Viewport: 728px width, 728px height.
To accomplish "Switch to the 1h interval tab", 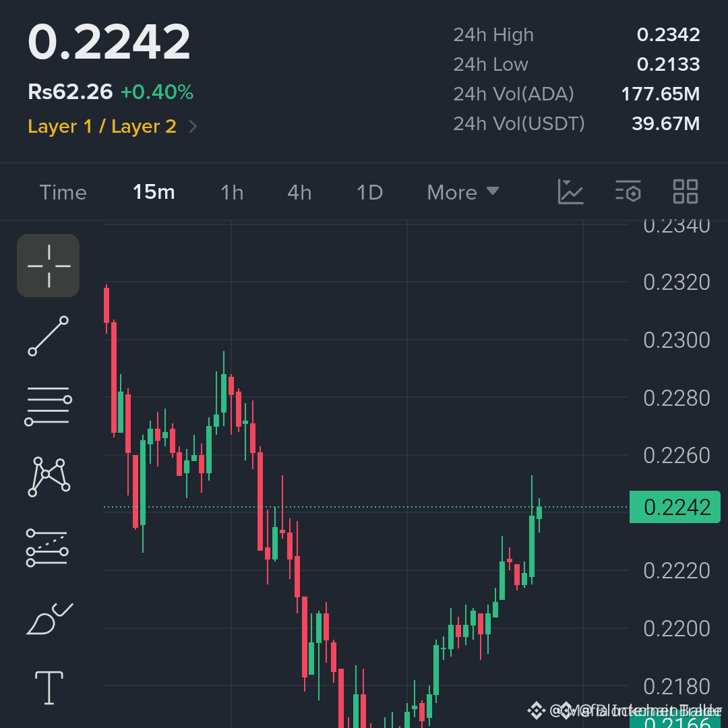I will 232,192.
